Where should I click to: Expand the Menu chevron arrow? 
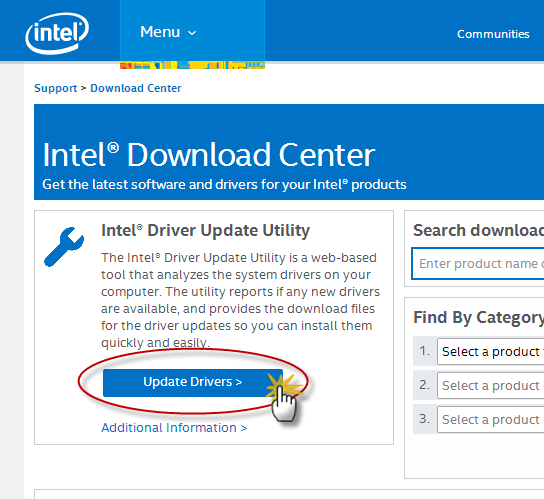pyautogui.click(x=192, y=33)
